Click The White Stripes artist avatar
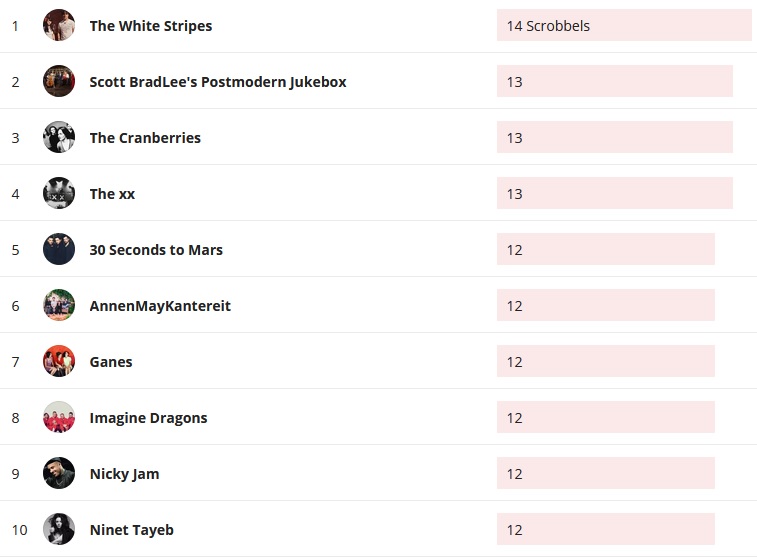 59,26
